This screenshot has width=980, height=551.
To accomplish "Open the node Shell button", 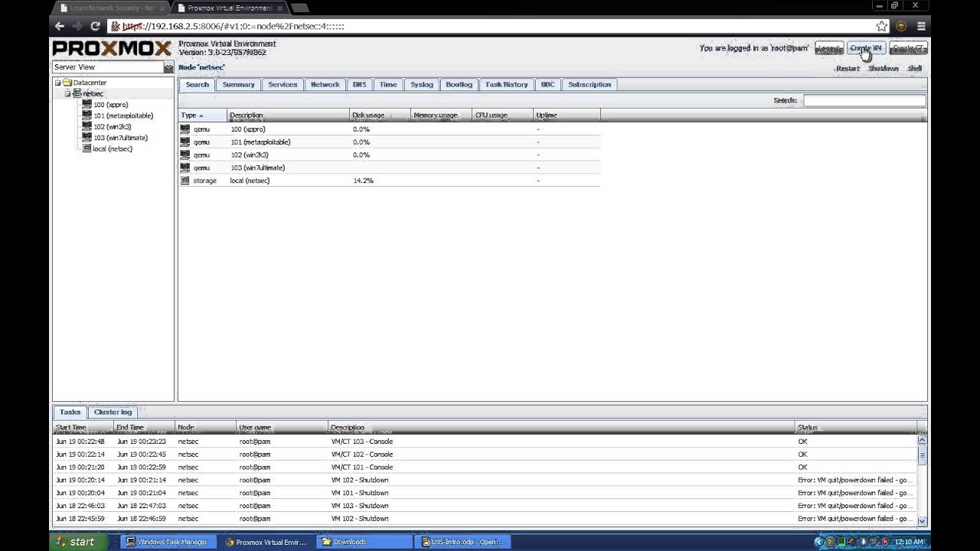I will point(914,69).
